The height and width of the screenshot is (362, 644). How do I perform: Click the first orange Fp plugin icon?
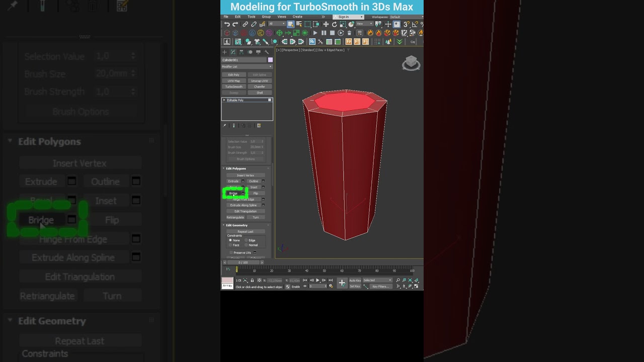pyautogui.click(x=349, y=41)
